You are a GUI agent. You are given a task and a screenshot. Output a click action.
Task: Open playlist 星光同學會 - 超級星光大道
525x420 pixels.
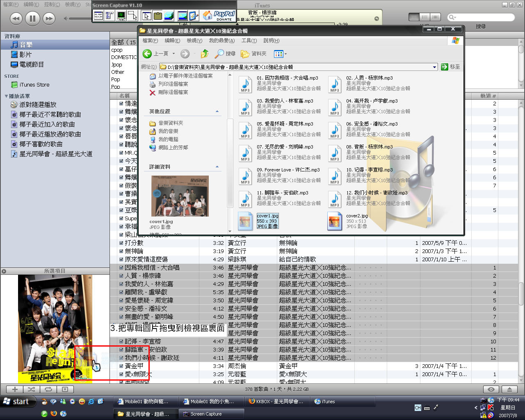tap(55, 154)
